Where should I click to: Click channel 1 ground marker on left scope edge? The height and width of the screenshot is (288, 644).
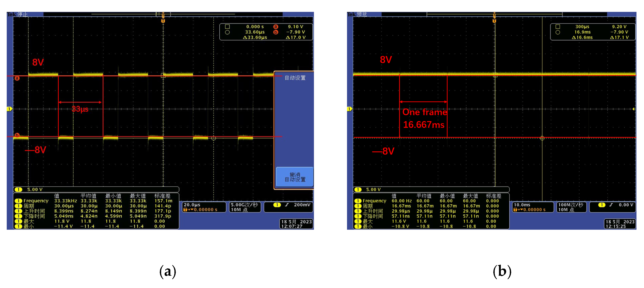click(9, 109)
